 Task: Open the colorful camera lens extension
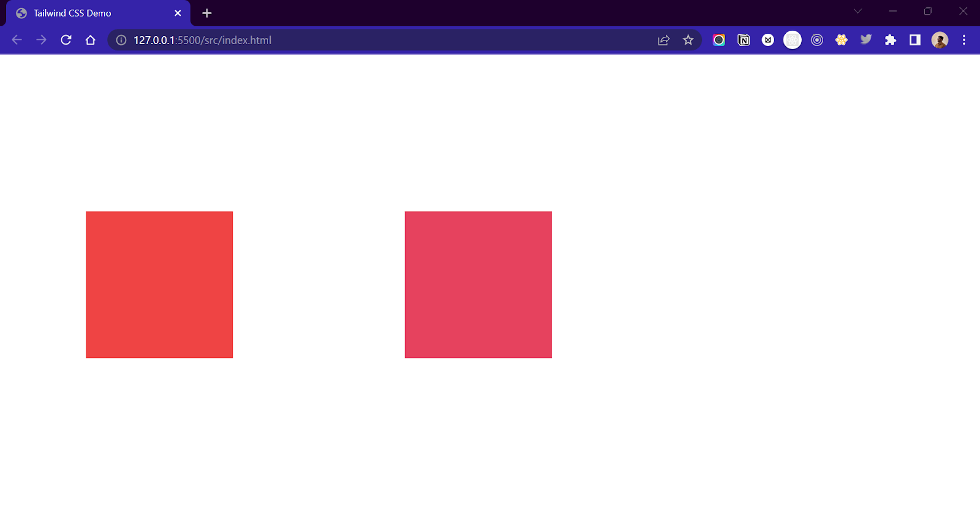point(719,40)
